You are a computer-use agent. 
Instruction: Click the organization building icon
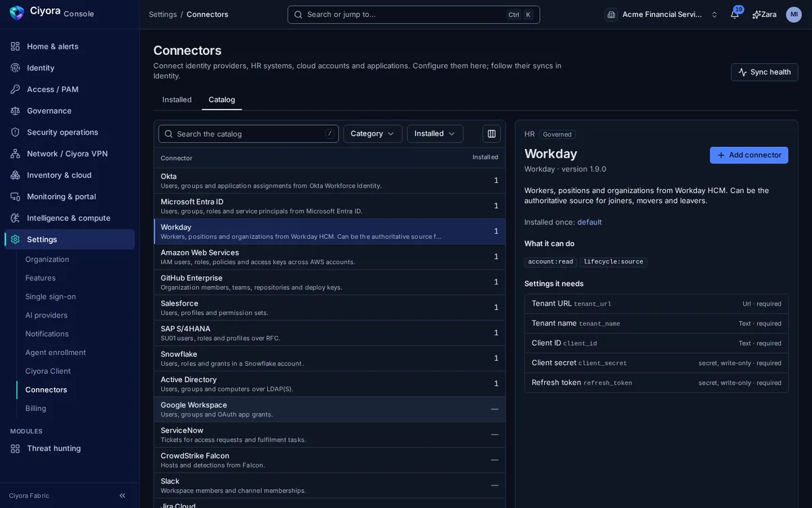(x=612, y=14)
